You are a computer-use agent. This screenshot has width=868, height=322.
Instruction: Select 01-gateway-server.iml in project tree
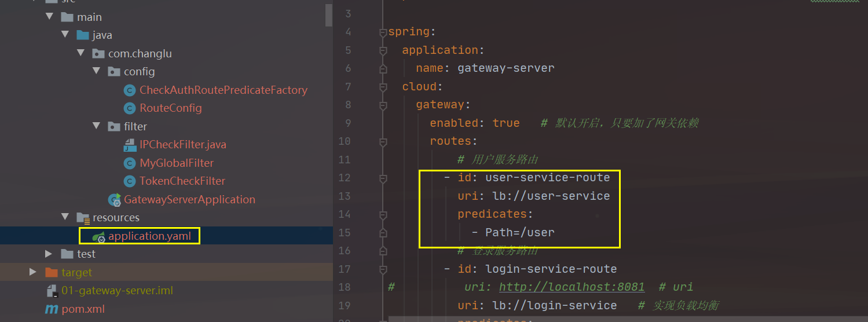[118, 291]
